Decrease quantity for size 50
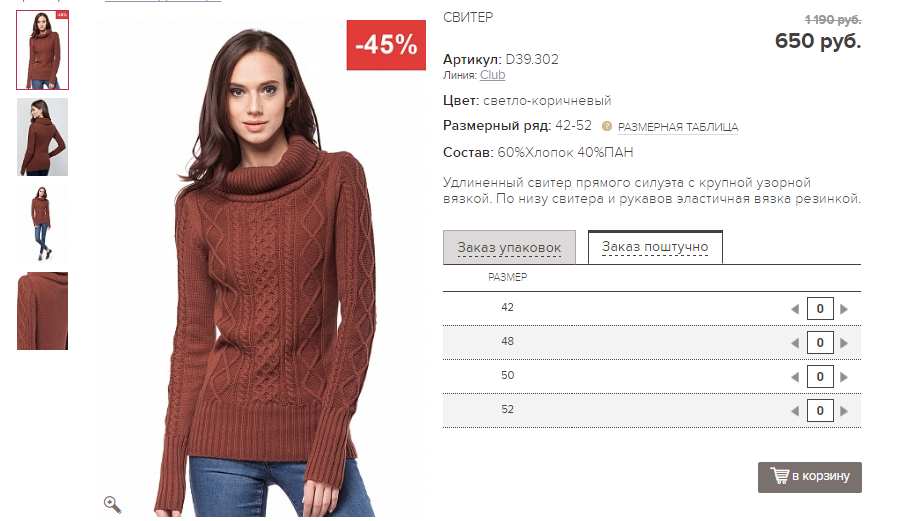 (x=794, y=377)
